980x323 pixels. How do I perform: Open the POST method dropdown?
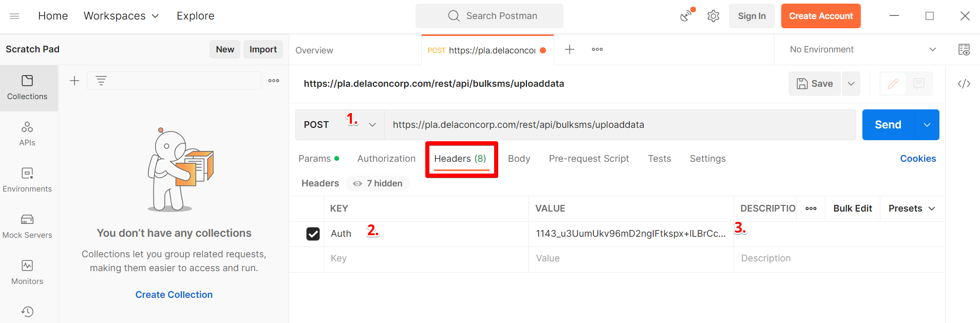(x=340, y=125)
